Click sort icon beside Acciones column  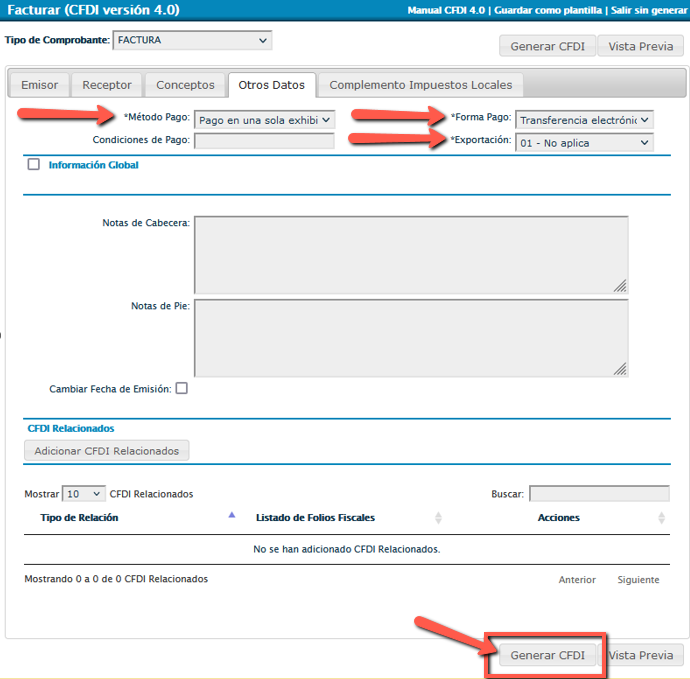(x=661, y=518)
